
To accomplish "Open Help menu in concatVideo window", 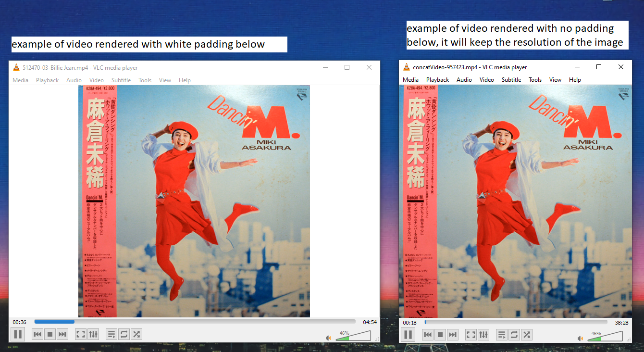I will point(575,80).
